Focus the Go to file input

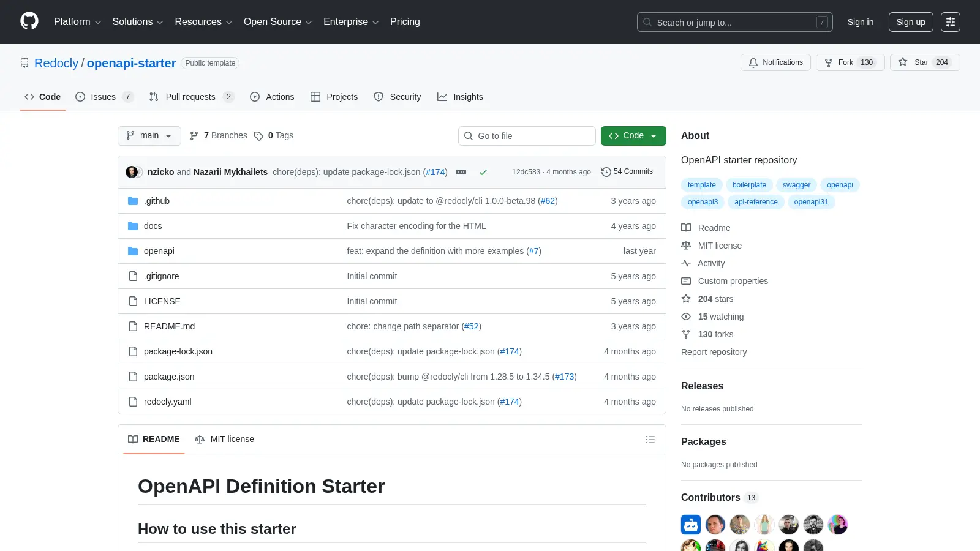pyautogui.click(x=527, y=136)
